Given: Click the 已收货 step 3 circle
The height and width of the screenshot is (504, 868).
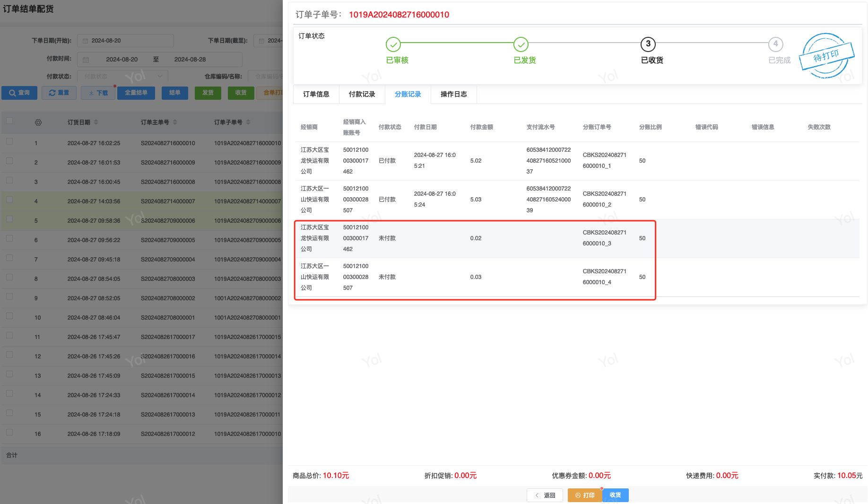Looking at the screenshot, I should (x=648, y=44).
